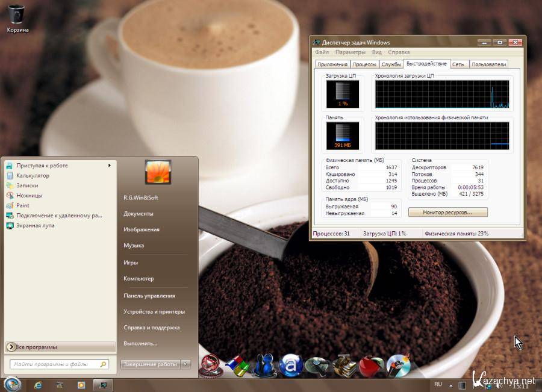Launch Internet Explorer from the taskbar
Image resolution: width=542 pixels, height=392 pixels.
39,384
